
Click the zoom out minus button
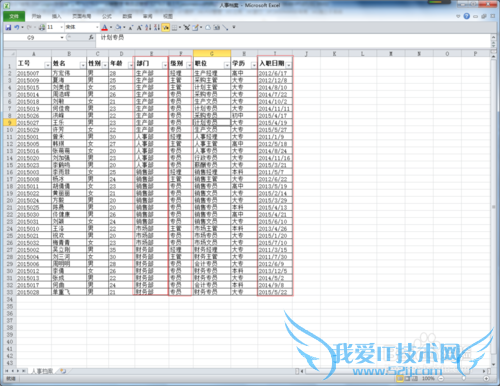point(441,378)
